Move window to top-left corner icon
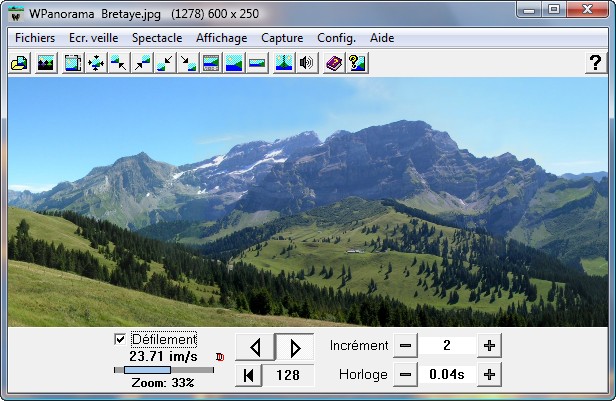This screenshot has height=401, width=616. point(119,63)
